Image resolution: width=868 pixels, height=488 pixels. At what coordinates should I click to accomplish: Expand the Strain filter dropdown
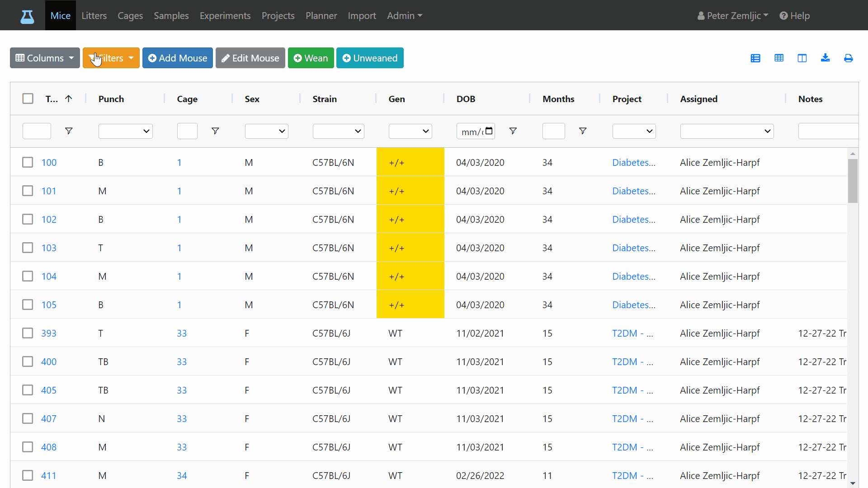[339, 131]
